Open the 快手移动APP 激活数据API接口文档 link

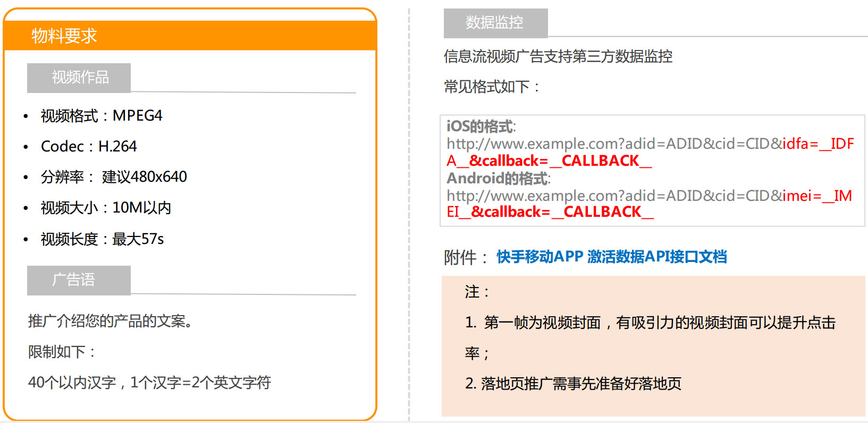coord(611,257)
